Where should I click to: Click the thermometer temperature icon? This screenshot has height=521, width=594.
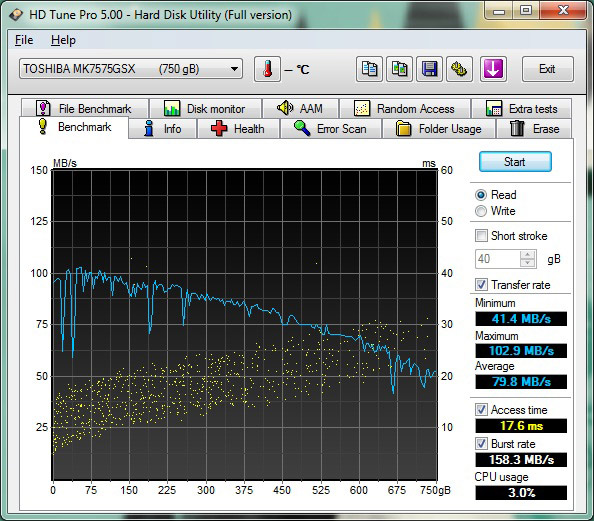click(x=267, y=69)
